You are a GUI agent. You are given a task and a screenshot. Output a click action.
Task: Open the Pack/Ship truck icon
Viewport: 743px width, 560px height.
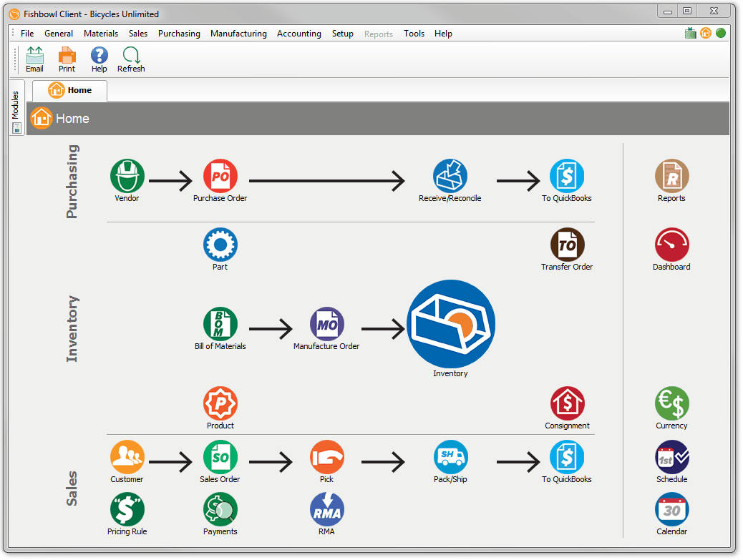click(x=450, y=457)
